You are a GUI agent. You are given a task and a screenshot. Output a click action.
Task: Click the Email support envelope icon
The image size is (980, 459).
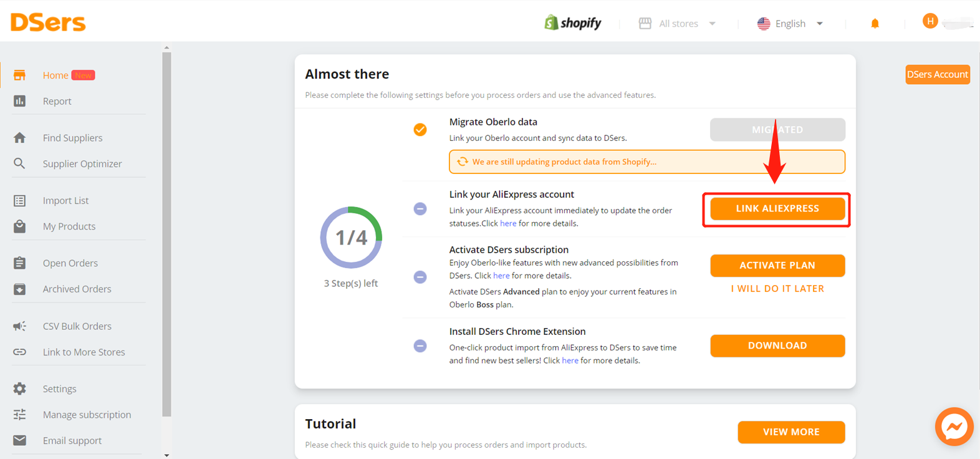19,441
